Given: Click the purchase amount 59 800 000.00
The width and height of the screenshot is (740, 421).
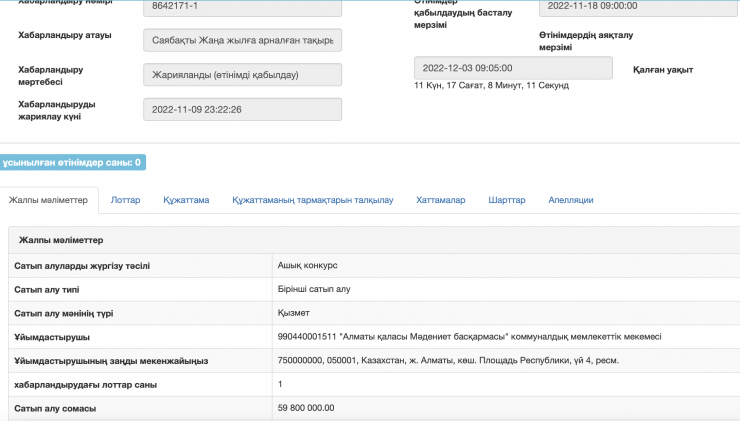Looking at the screenshot, I should 306,408.
